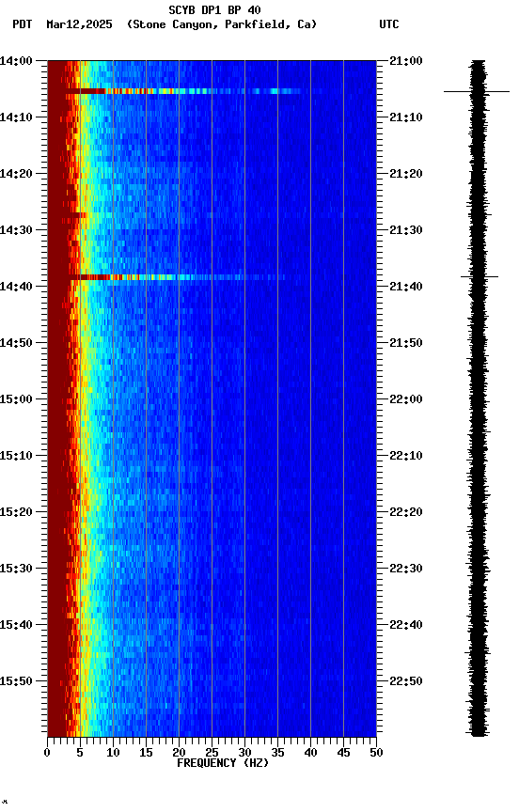The image size is (519, 812).
Task: Click the "5" frequency axis label
Action: (80, 753)
